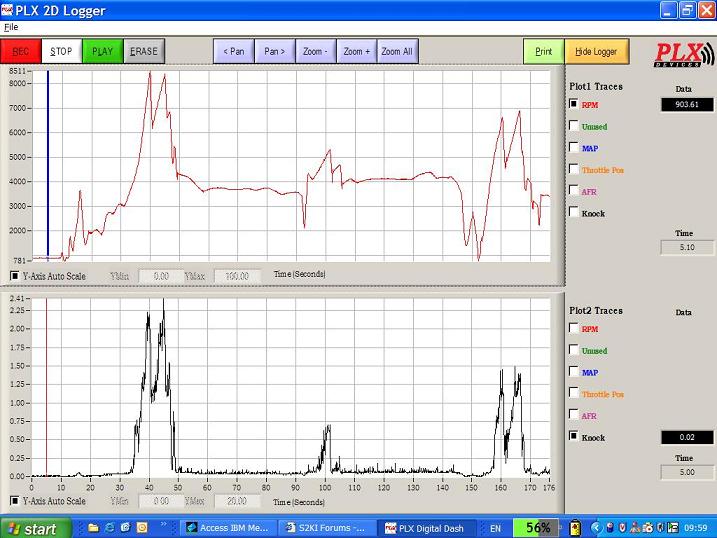This screenshot has height=538, width=717.
Task: Click the PLX Devices logo
Action: 684,55
